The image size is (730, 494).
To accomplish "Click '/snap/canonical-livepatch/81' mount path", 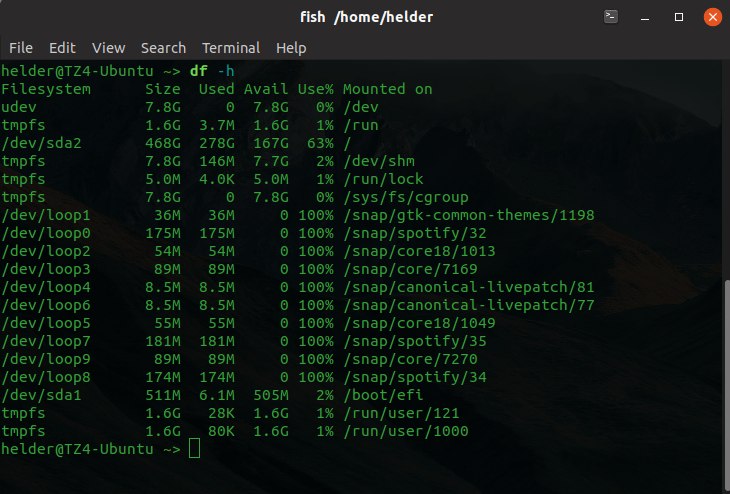I will pos(469,287).
